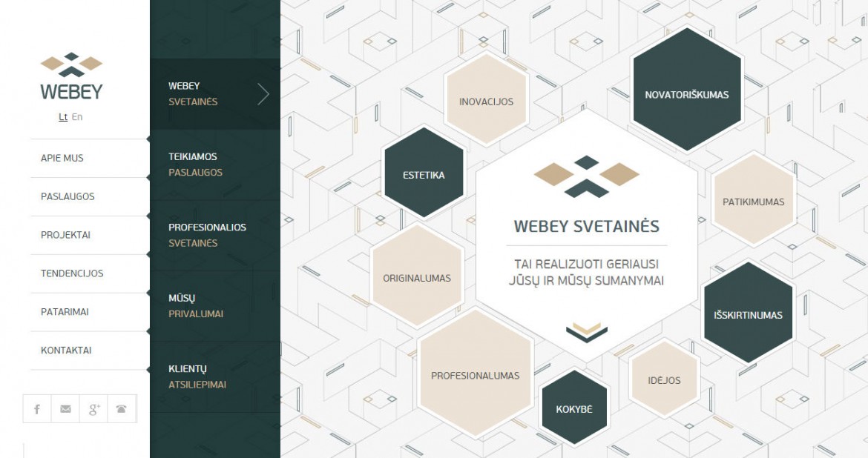Select the Lithuanian language (Lt)

pos(63,117)
